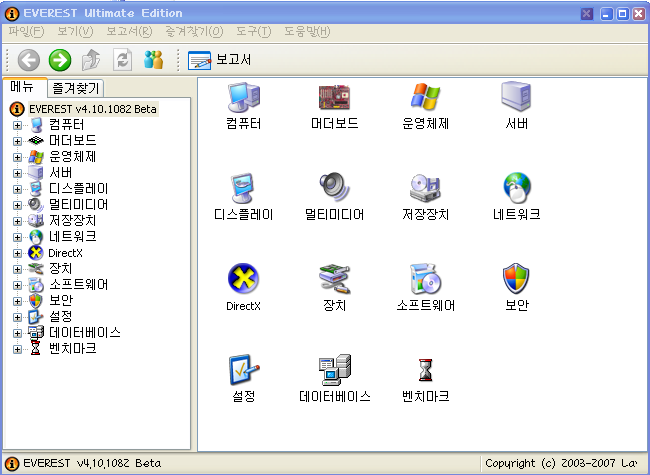Open the 보기(V) menu
650x475 pixels.
75,32
